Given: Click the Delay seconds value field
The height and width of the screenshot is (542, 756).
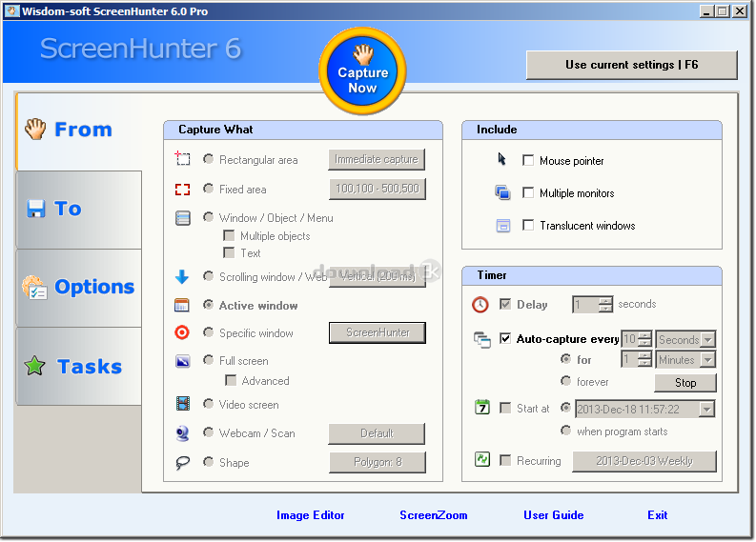Looking at the screenshot, I should (x=585, y=305).
